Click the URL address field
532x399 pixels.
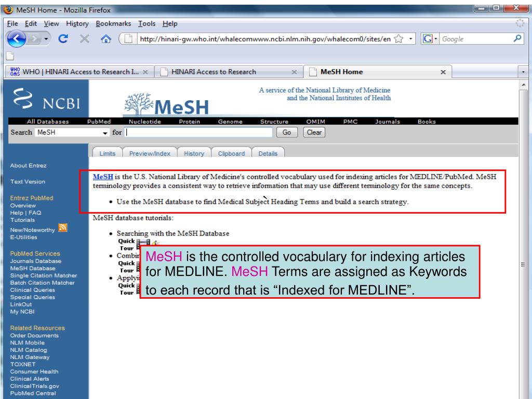[x=264, y=39]
